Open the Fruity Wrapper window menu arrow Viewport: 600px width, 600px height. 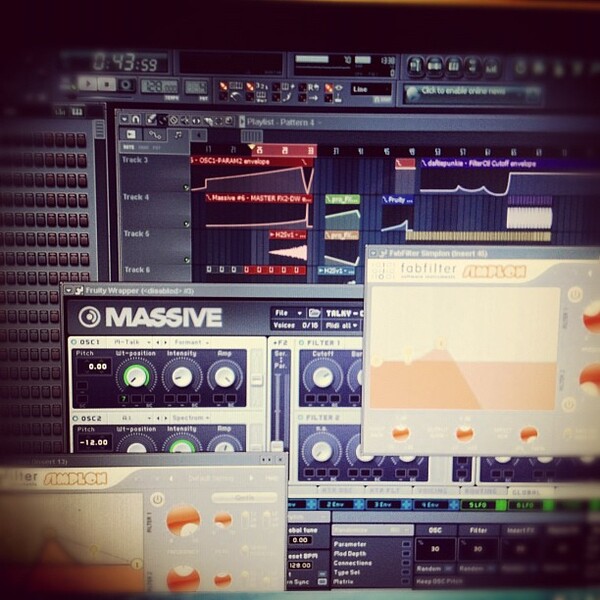tap(68, 290)
